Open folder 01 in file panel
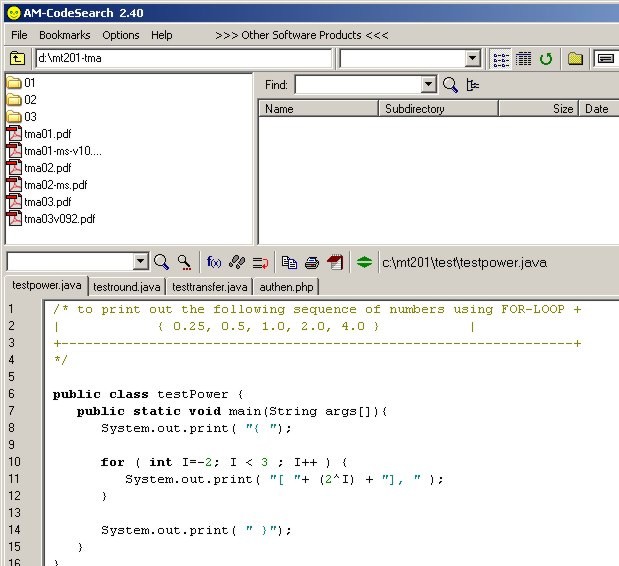The image size is (619, 566). [x=21, y=82]
